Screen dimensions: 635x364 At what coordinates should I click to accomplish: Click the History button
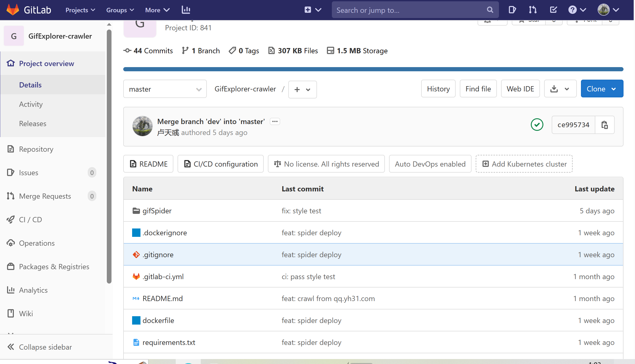438,89
